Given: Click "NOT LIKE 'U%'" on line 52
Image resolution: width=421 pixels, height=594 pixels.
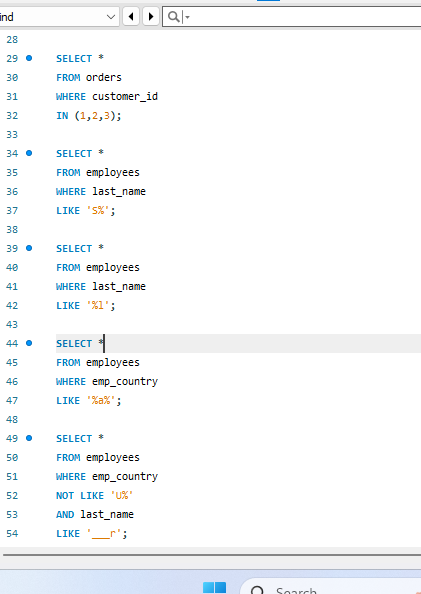Looking at the screenshot, I should [x=95, y=496].
